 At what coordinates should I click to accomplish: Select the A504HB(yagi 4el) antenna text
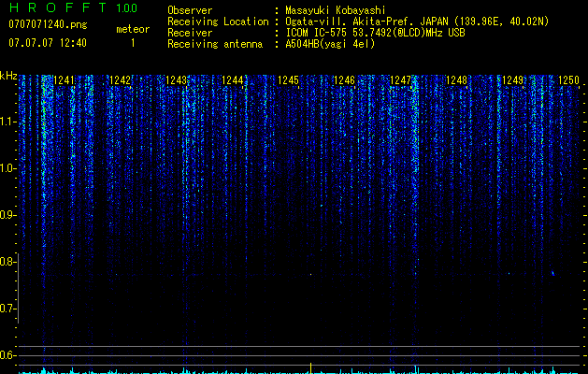pyautogui.click(x=330, y=44)
